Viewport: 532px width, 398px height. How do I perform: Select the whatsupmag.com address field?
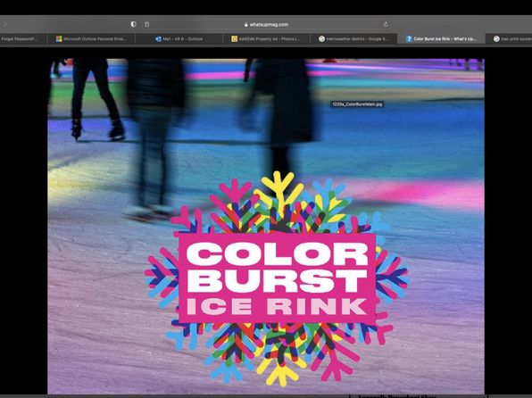pos(266,24)
